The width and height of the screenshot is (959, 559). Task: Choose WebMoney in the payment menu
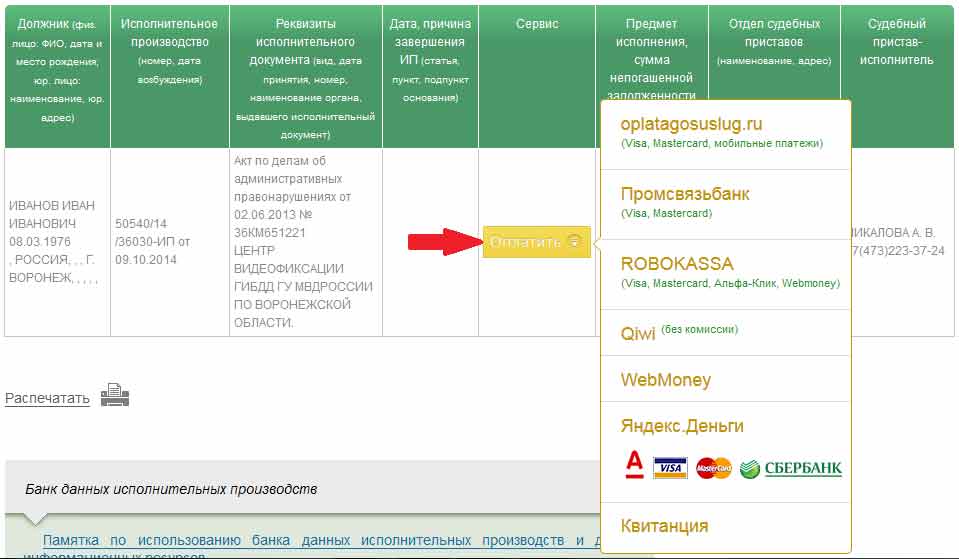pyautogui.click(x=666, y=380)
